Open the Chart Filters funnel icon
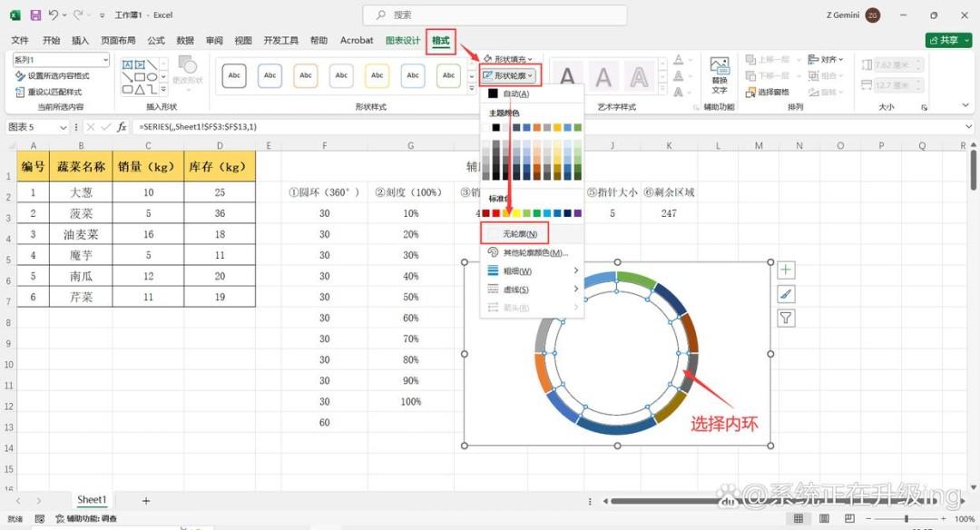Screen dimensions: 980x530 [x=786, y=319]
